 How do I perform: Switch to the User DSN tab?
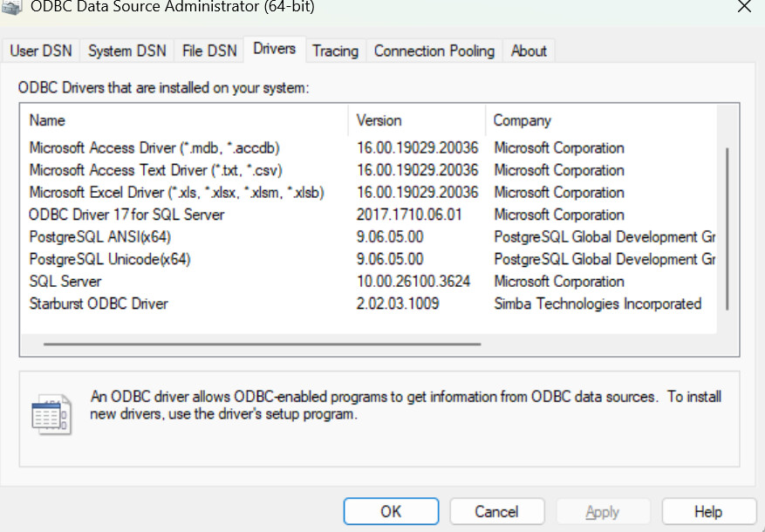pos(41,51)
